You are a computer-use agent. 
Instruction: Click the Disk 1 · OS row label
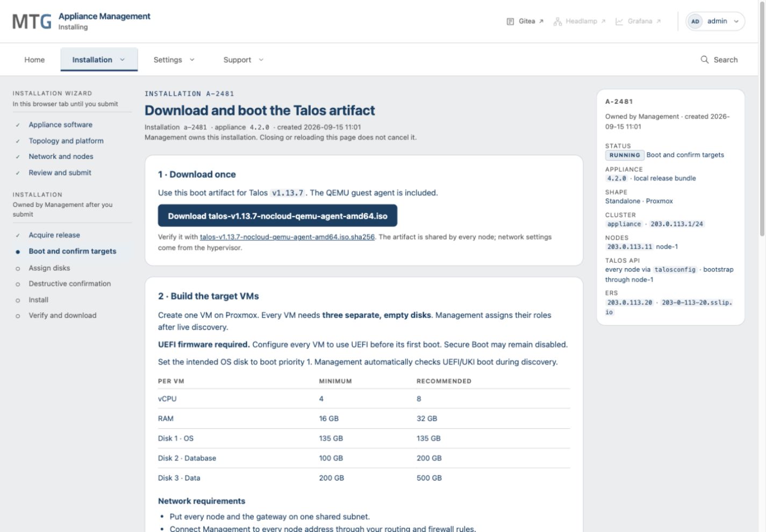coord(176,438)
